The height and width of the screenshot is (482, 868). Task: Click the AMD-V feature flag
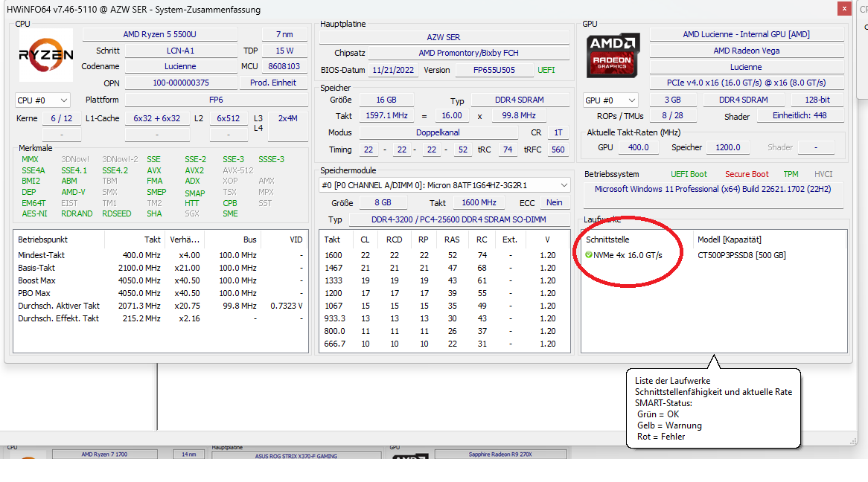click(x=73, y=192)
